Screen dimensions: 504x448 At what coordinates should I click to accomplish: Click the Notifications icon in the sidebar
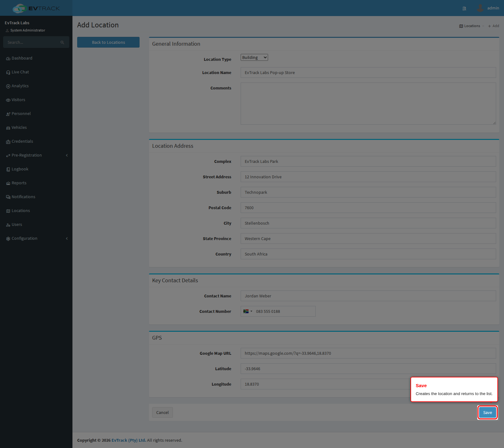tap(8, 197)
